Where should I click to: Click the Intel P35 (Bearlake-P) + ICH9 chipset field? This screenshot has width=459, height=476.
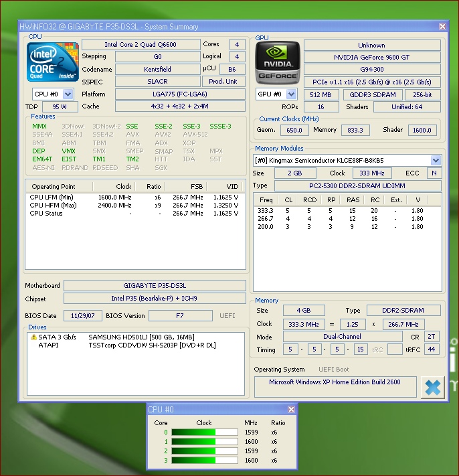tap(155, 299)
